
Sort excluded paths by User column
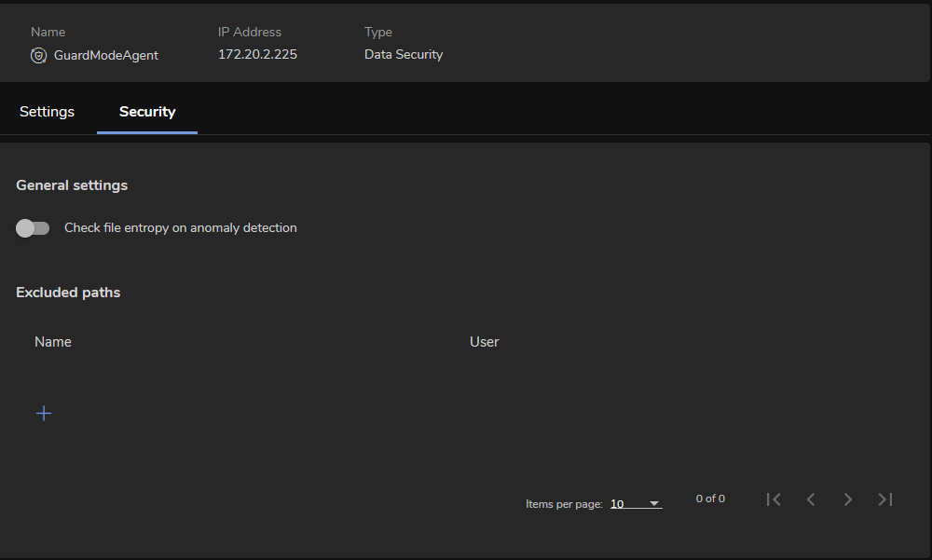484,342
